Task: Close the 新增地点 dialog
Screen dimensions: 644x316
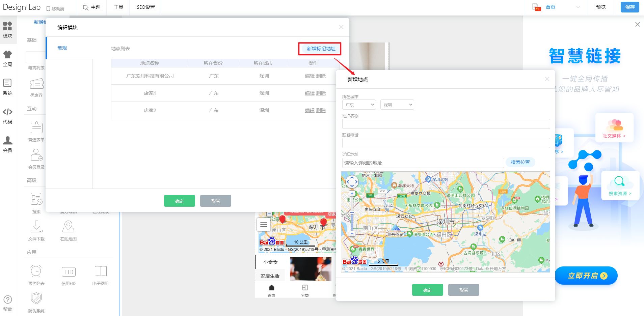Action: pyautogui.click(x=547, y=79)
